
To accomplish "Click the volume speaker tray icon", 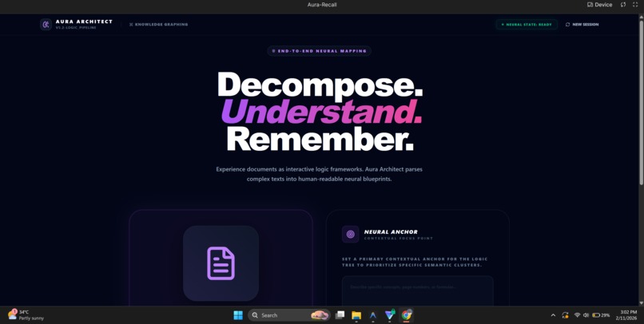I will point(586,315).
